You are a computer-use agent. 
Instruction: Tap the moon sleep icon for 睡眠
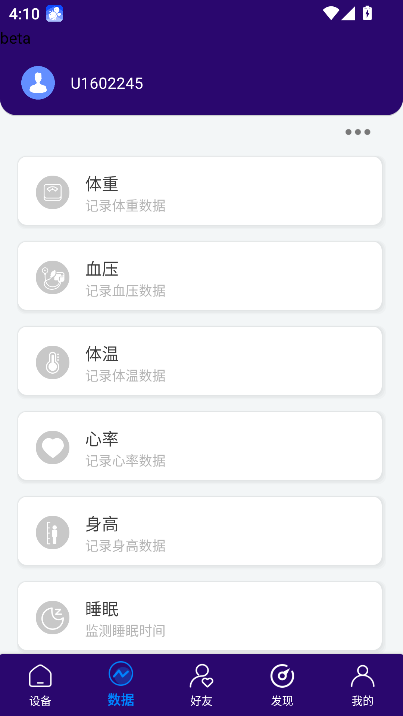click(52, 617)
